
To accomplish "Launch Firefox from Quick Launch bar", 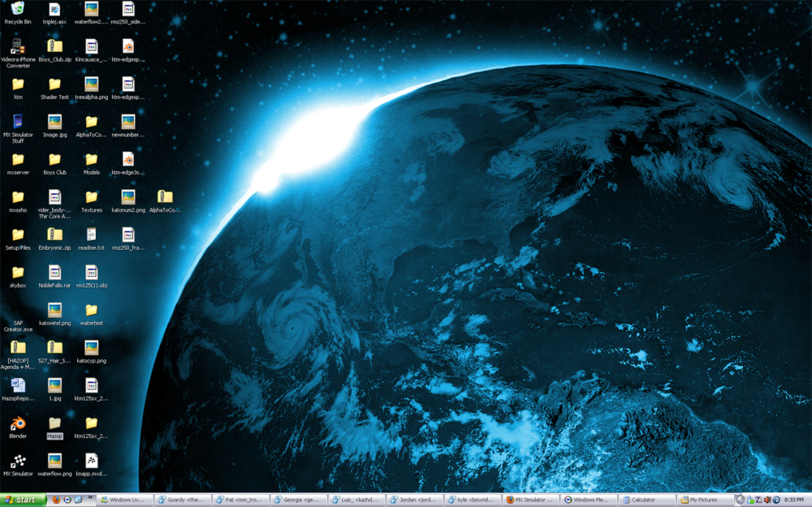I will coord(56,500).
